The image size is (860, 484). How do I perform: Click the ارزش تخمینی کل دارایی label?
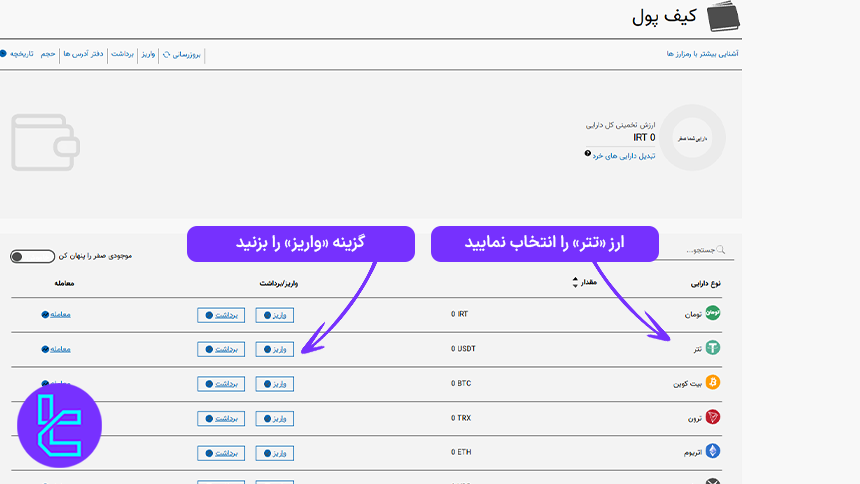pyautogui.click(x=620, y=125)
